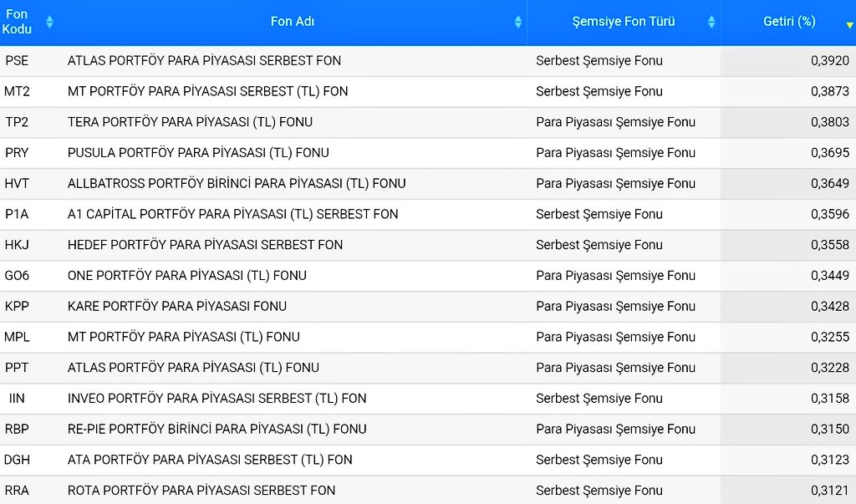Click Serbest Şemsiye Fonu in HKJ row
This screenshot has width=856, height=504.
pyautogui.click(x=599, y=245)
